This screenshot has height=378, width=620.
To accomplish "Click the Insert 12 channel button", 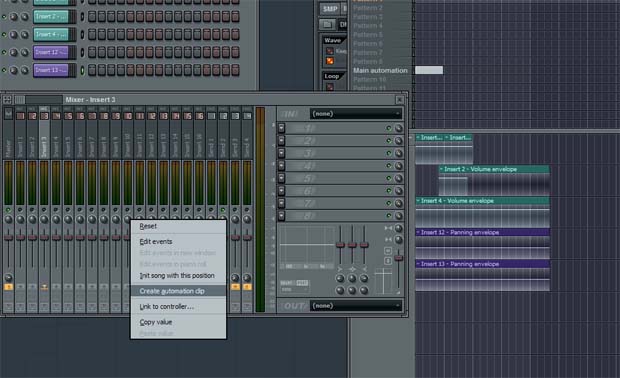I will (51, 52).
